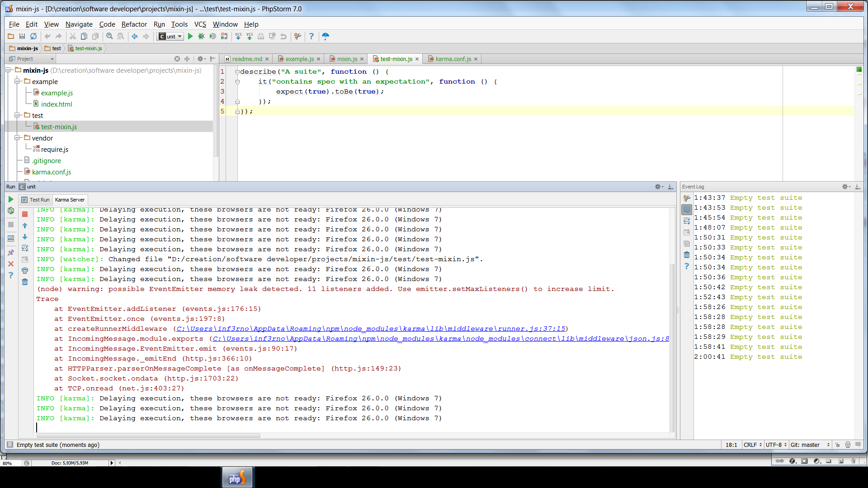Image resolution: width=868 pixels, height=488 pixels.
Task: Open the Navigate menu
Action: pyautogui.click(x=79, y=24)
